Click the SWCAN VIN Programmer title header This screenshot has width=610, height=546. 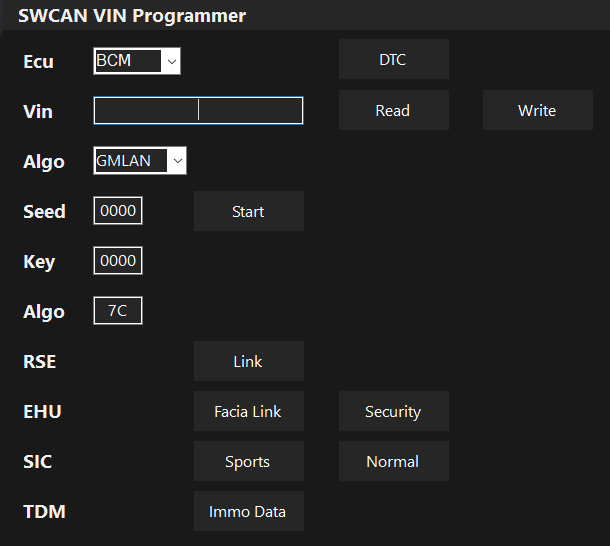pyautogui.click(x=132, y=16)
